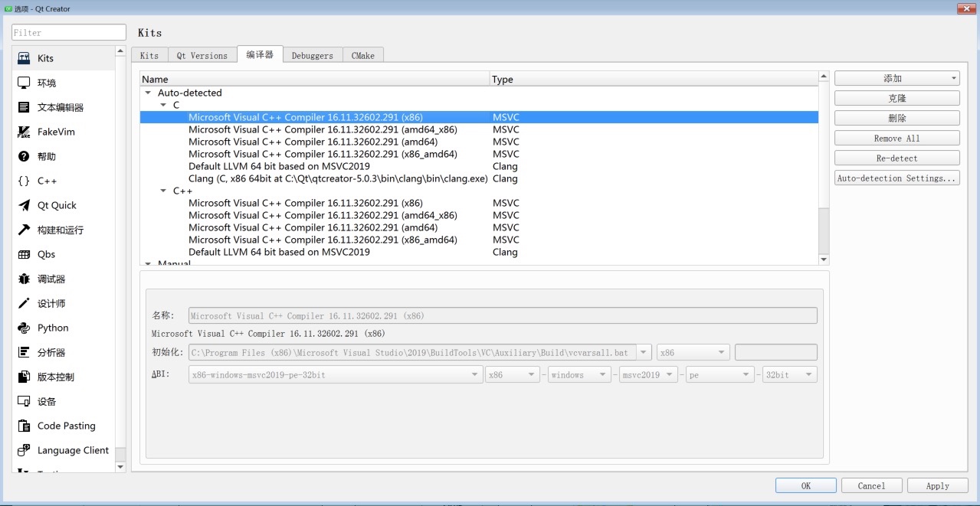Click the compiler list vertical scrollbar
The height and width of the screenshot is (506, 980).
[824, 168]
